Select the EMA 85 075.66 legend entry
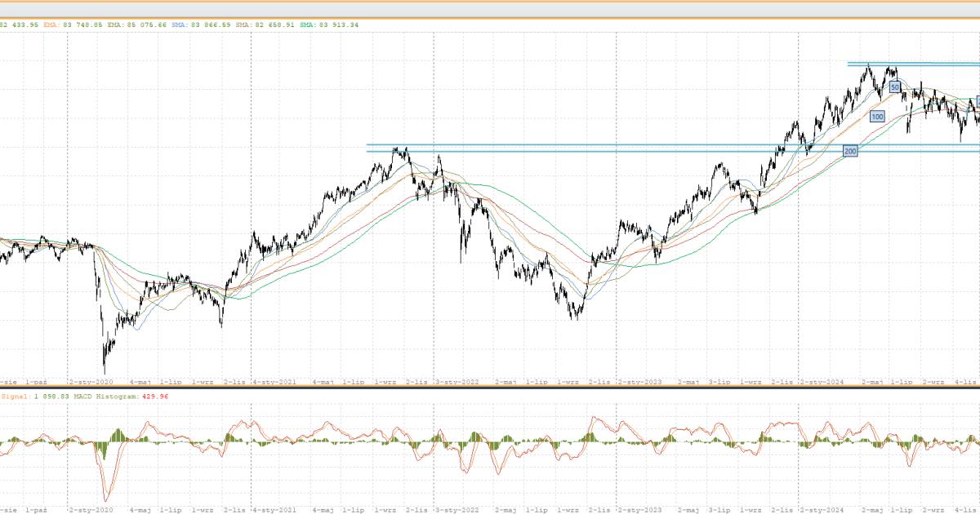Screen dimensions: 980x514 [137, 24]
